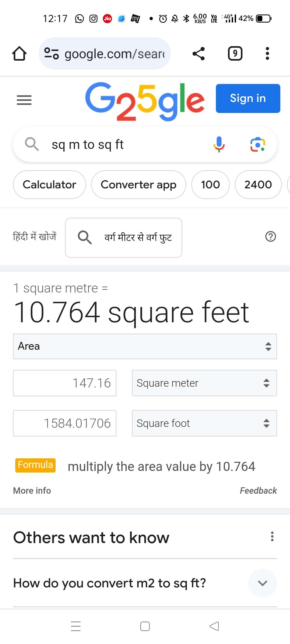Viewport: 290px width, 644px height.
Task: Open site settings icon in address bar
Action: (x=51, y=53)
